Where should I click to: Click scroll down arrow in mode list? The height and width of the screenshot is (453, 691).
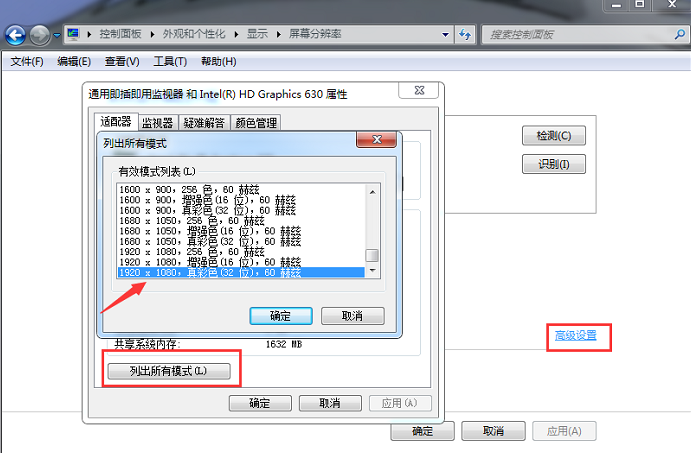click(x=372, y=271)
